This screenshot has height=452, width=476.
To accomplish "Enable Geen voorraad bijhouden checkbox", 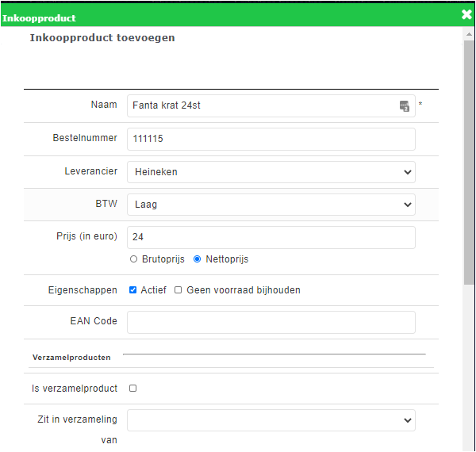I will pos(178,290).
